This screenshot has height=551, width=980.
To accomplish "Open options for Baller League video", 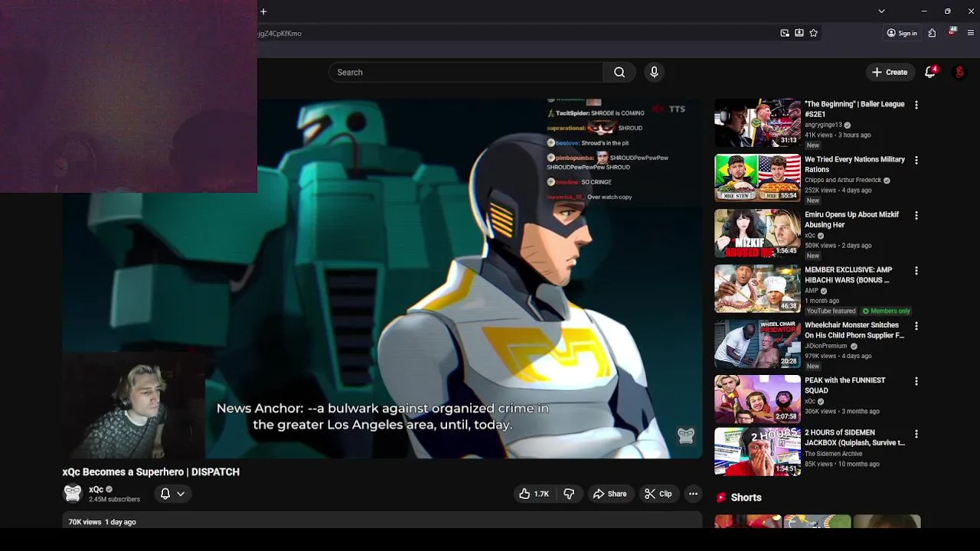I will point(916,105).
